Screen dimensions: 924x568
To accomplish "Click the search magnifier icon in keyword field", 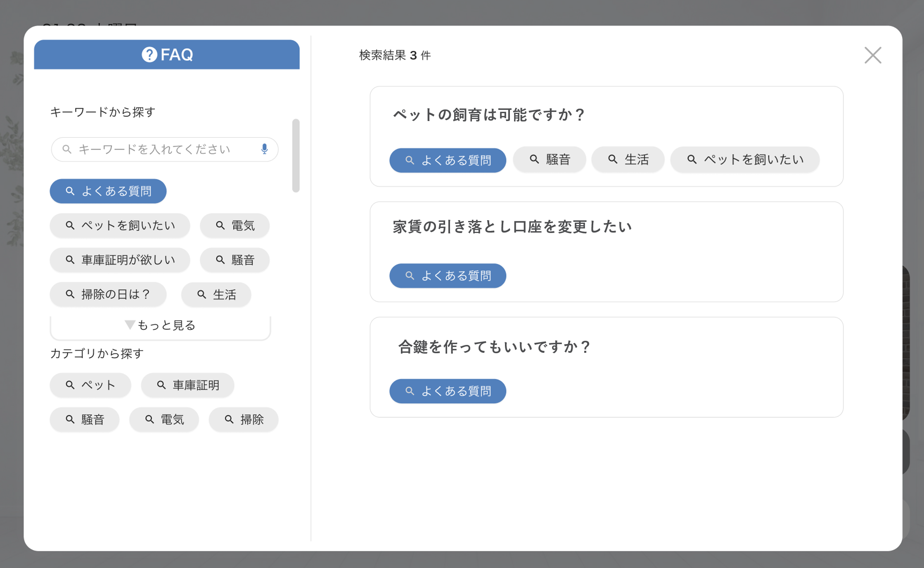I will pyautogui.click(x=67, y=149).
